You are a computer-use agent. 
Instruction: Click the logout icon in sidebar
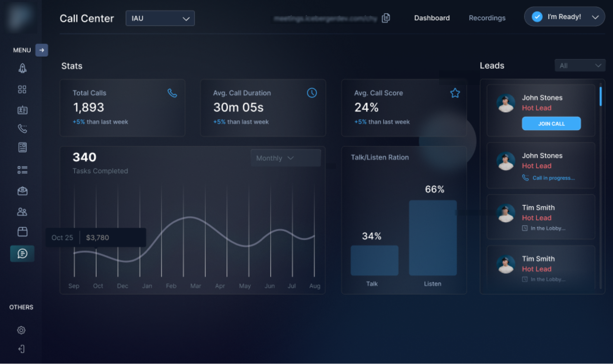[x=21, y=349]
